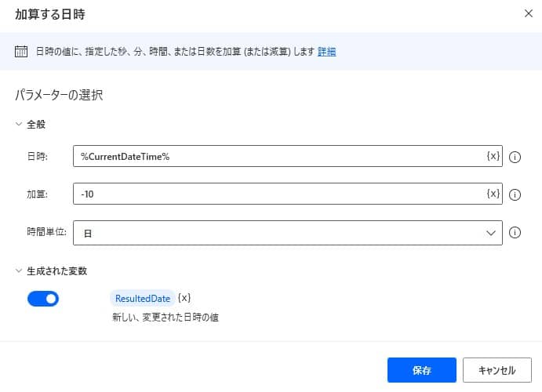Open variable picker {x} in 加算 field
The image size is (542, 392).
tap(493, 194)
